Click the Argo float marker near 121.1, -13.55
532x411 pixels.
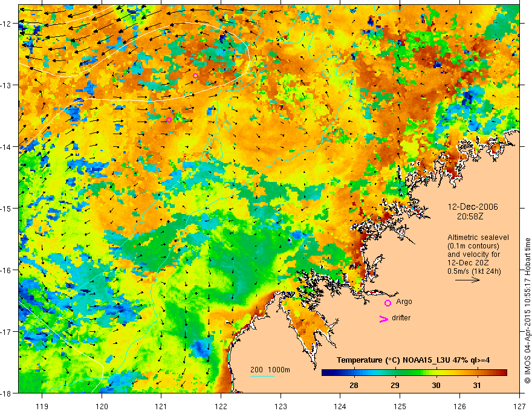169,120
